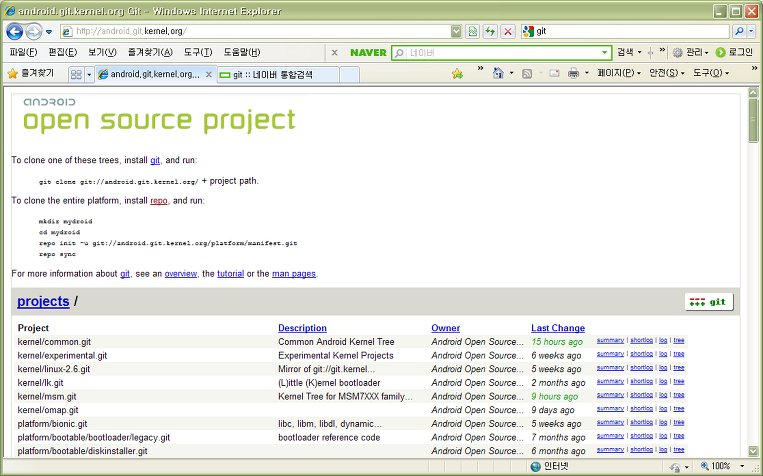Screen dimensions: 763x476
Task: Switch to the 'git :: 네이버 통합검색' tab
Action: [x=278, y=74]
